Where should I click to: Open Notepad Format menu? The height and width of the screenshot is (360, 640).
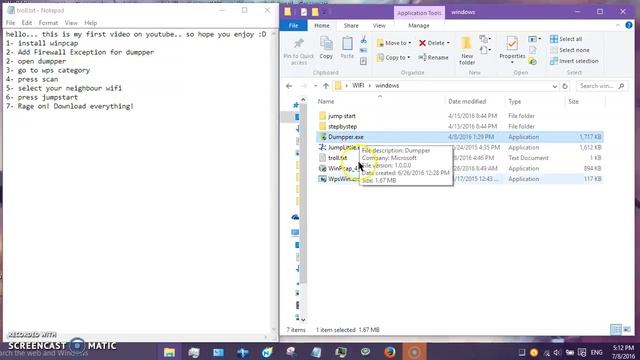coord(48,23)
